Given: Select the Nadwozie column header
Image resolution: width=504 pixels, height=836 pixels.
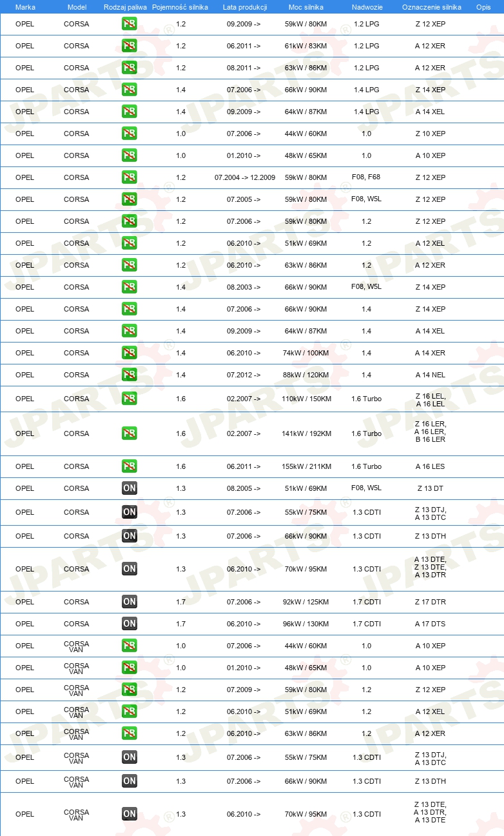Looking at the screenshot, I should point(367,6).
